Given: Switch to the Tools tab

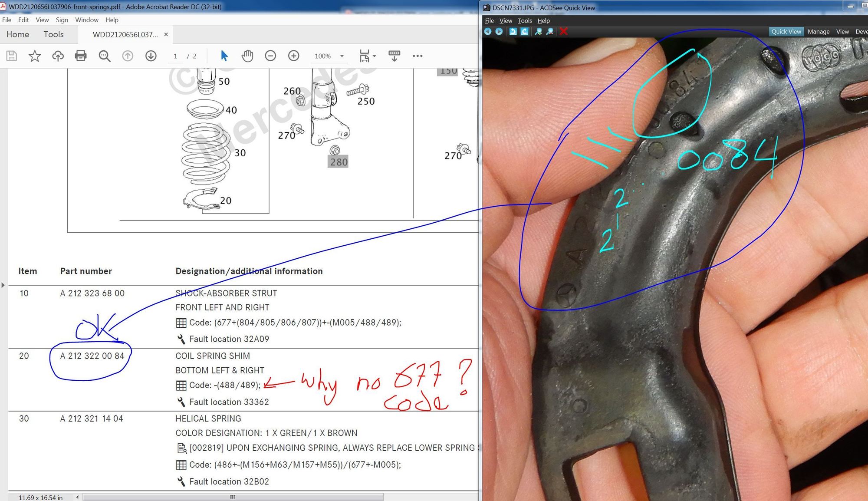Looking at the screenshot, I should (x=53, y=34).
